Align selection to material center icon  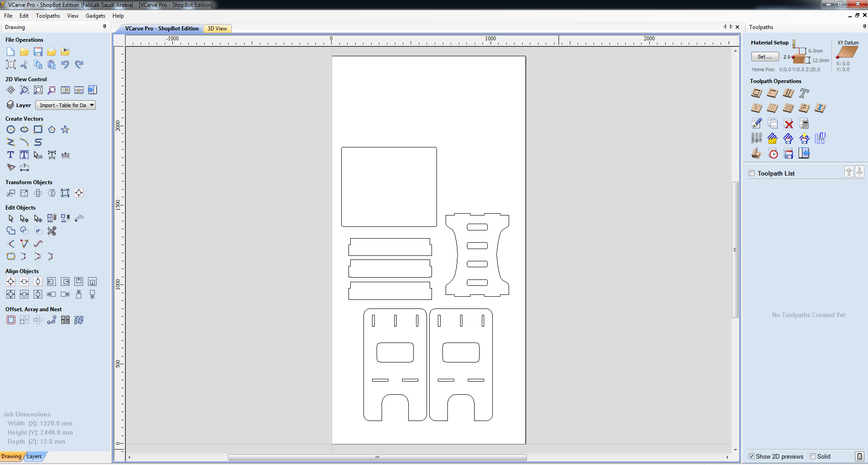click(10, 282)
